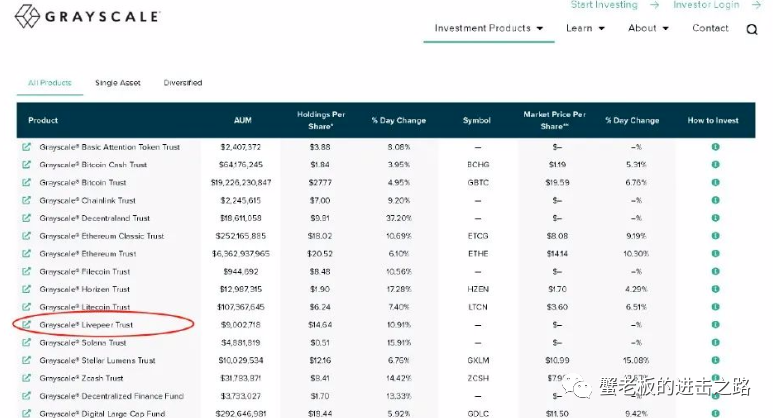The width and height of the screenshot is (773, 418).
Task: Switch to the Single Asset tab
Action: (x=119, y=83)
